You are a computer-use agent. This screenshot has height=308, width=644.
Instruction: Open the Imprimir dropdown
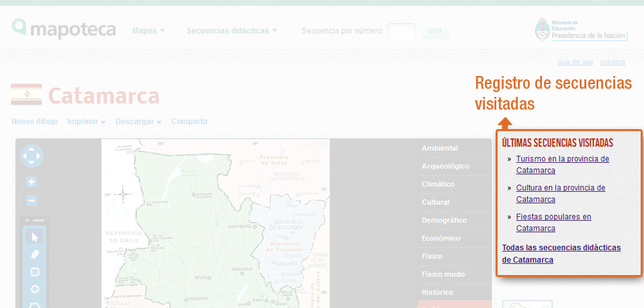click(87, 122)
